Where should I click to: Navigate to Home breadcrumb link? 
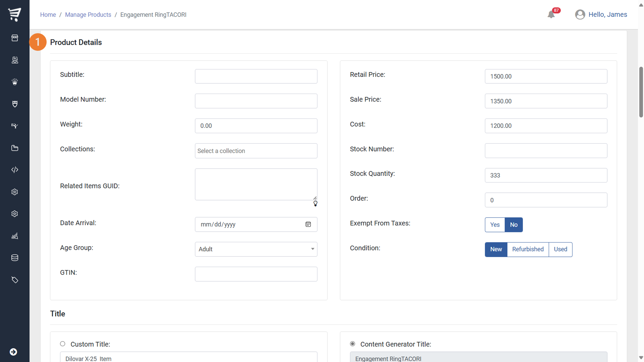click(48, 15)
